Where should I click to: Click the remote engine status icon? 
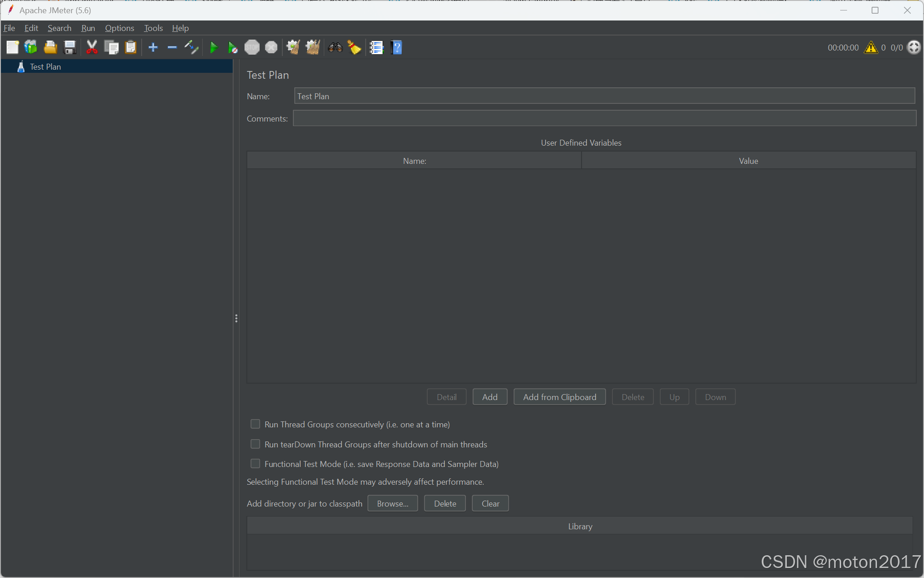914,47
